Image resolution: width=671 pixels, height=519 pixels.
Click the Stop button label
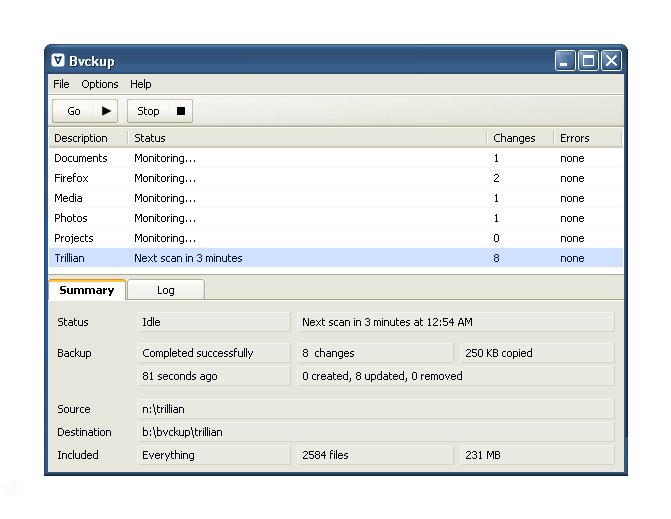(148, 111)
